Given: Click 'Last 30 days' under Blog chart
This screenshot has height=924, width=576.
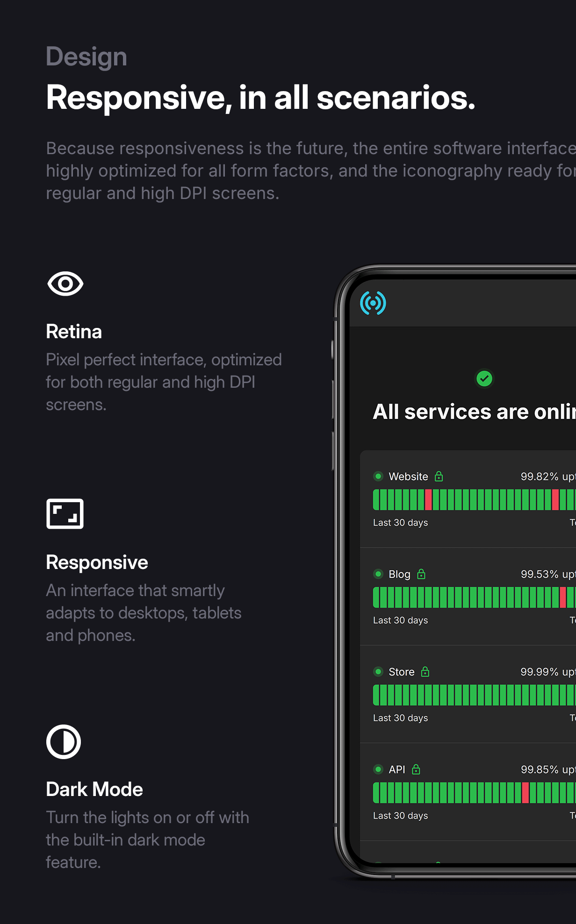Looking at the screenshot, I should [x=401, y=620].
